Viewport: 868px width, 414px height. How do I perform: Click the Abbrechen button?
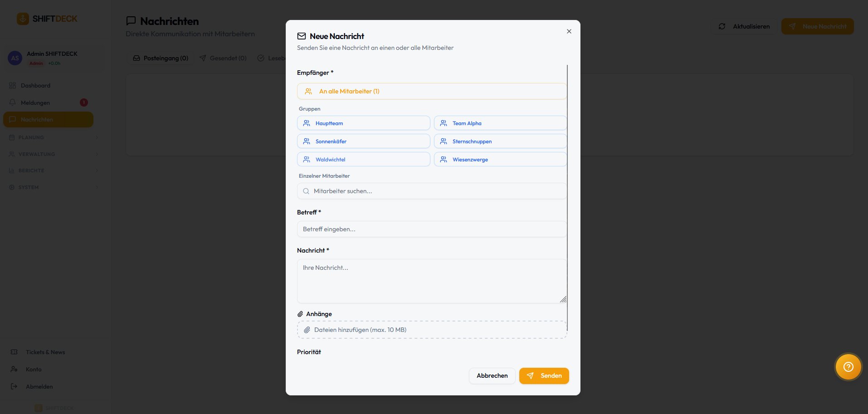492,376
